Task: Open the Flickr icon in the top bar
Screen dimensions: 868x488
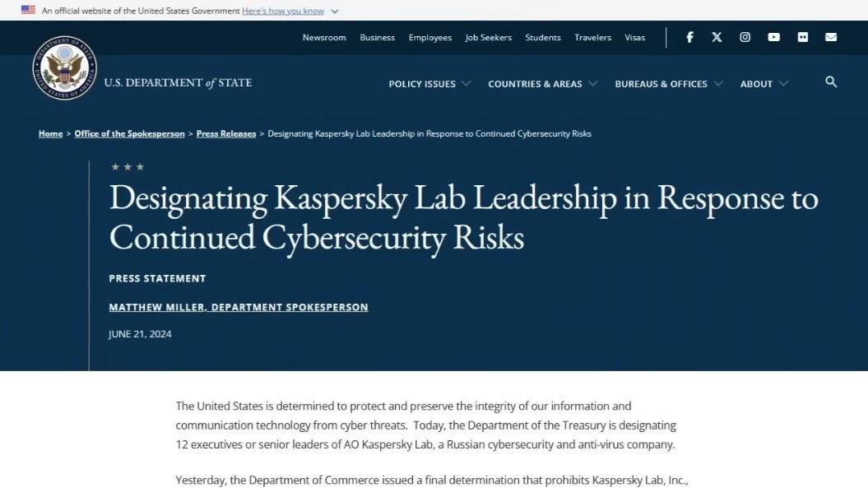Action: click(x=802, y=37)
